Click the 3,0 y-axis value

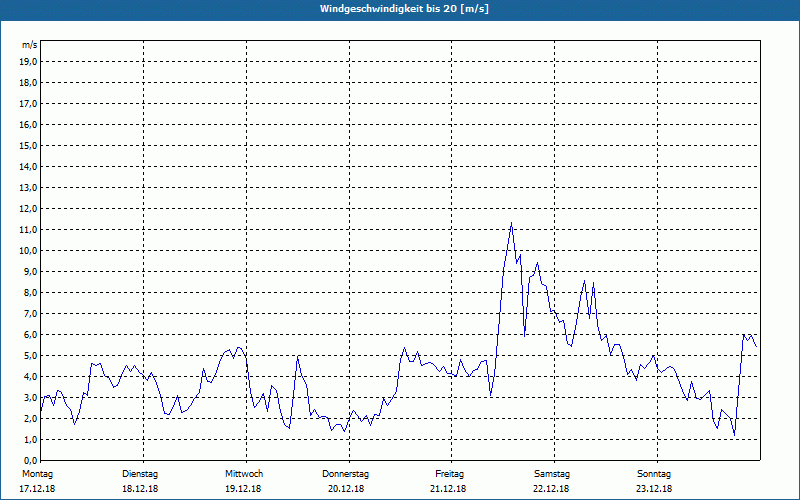pos(30,397)
